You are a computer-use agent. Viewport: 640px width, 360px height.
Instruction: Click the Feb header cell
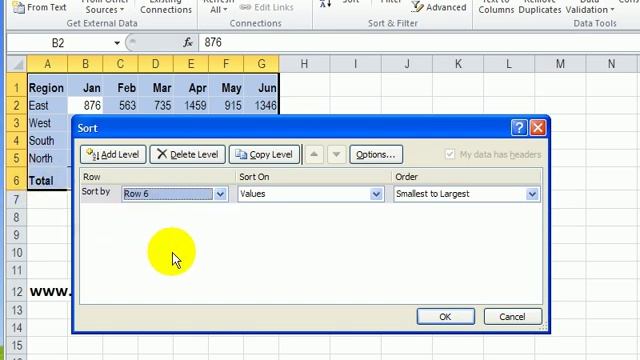tap(120, 88)
